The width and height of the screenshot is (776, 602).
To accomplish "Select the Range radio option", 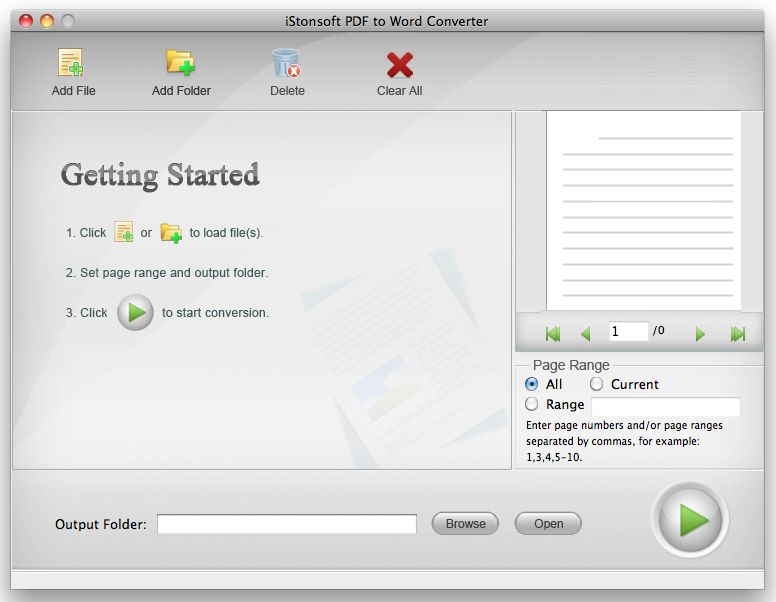I will tap(532, 404).
